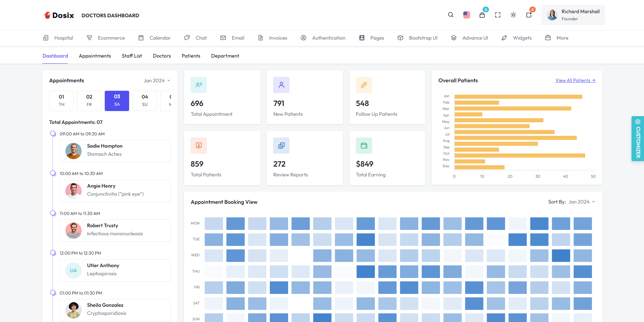Open Sadie Hampton appointment card
Image resolution: width=644 pixels, height=322 pixels.
point(115,151)
